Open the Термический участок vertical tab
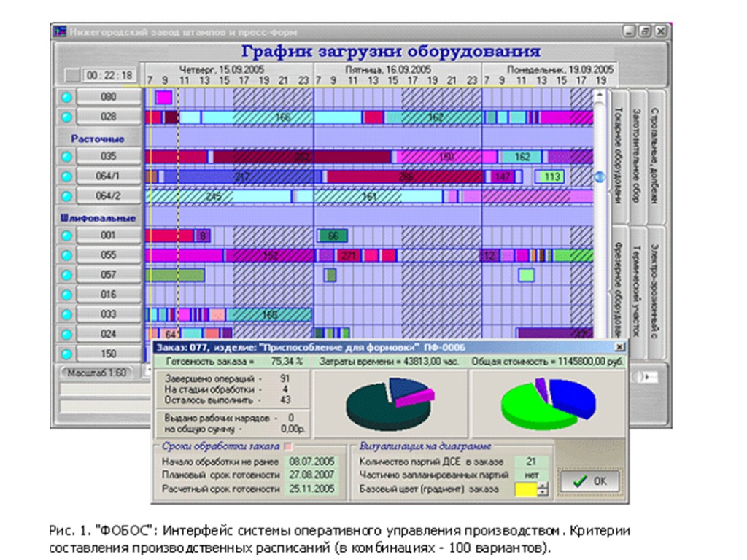The width and height of the screenshot is (747, 560). (x=637, y=292)
